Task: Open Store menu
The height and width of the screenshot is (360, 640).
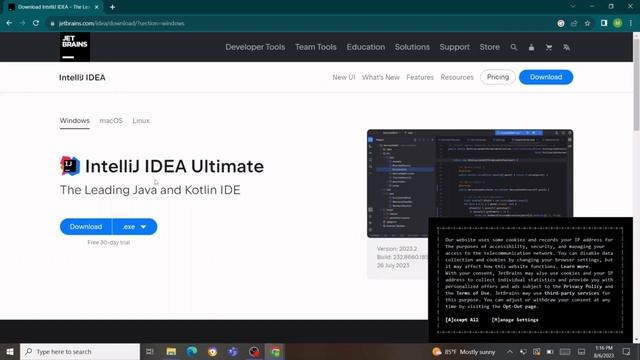Action: point(489,47)
